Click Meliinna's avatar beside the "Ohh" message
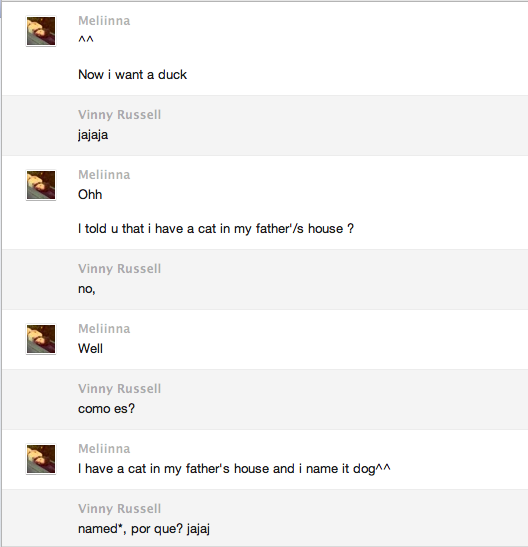The width and height of the screenshot is (528, 547). 41,185
